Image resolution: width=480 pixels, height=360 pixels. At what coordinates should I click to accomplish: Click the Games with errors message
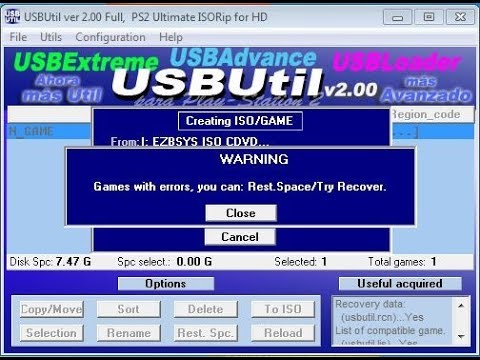240,187
